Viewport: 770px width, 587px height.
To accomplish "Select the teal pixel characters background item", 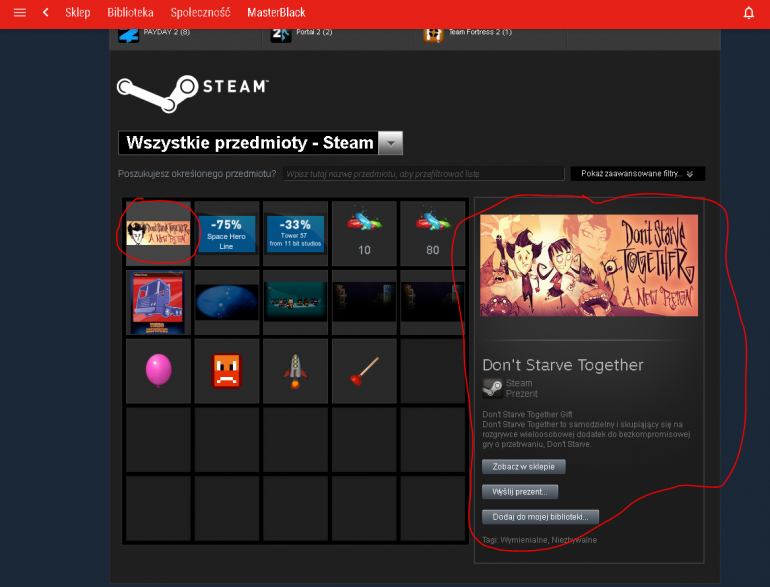I will (295, 303).
